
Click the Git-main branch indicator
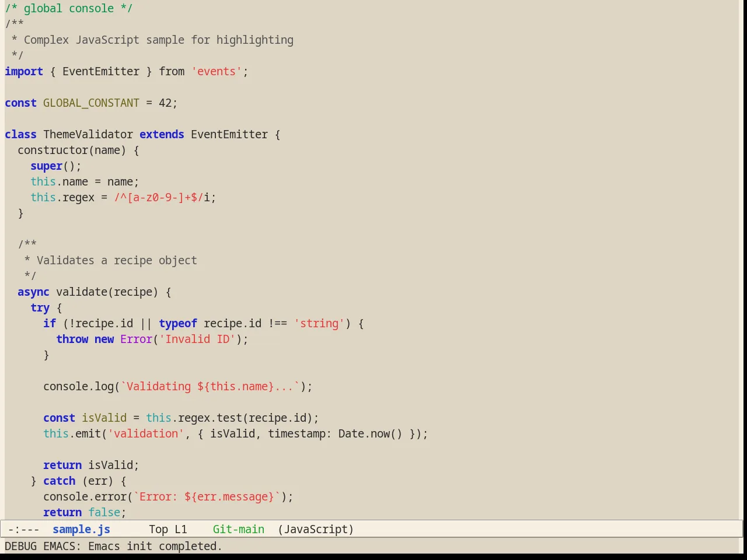pyautogui.click(x=239, y=529)
